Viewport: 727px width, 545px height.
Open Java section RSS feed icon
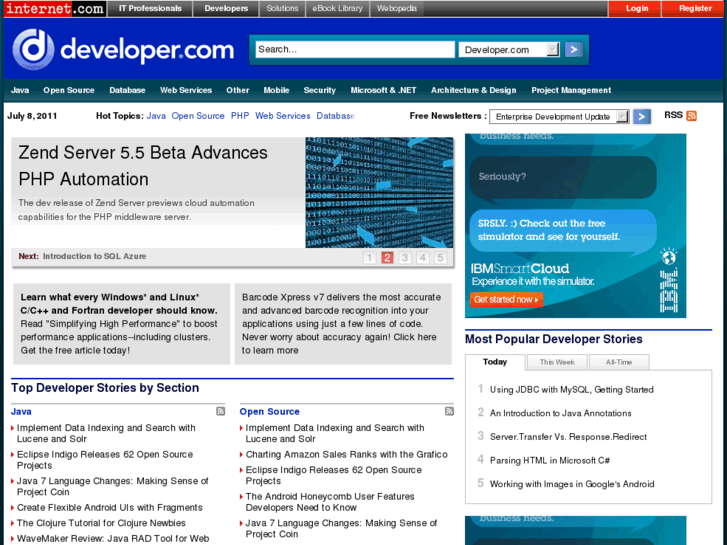(221, 411)
